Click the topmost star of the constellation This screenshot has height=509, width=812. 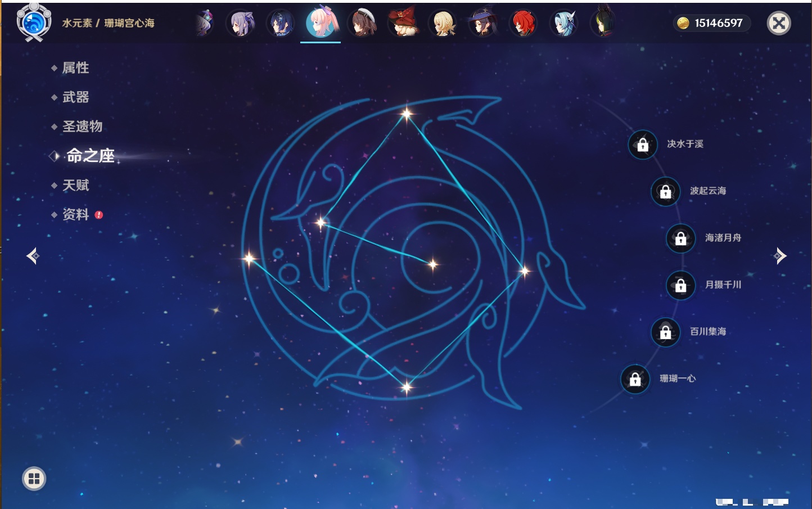point(407,114)
